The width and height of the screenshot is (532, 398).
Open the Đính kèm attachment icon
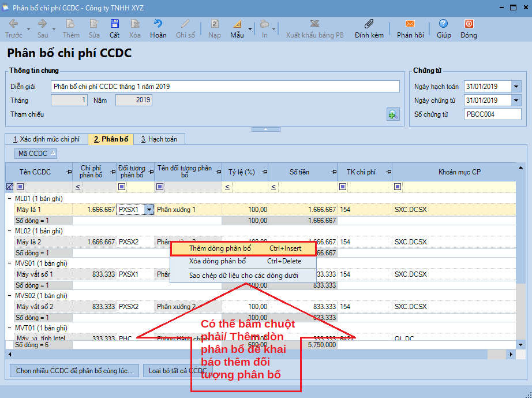[369, 24]
